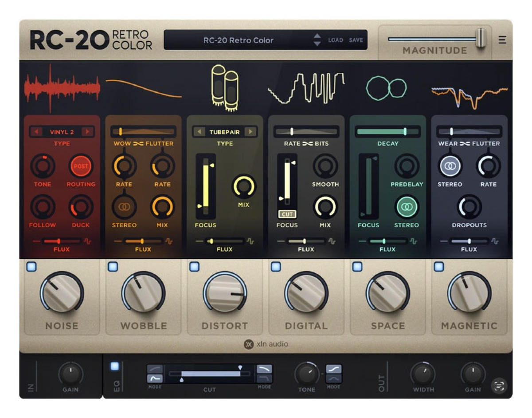The image size is (532, 418).
Task: Click the large DISTORT amount knob
Action: pyautogui.click(x=225, y=294)
